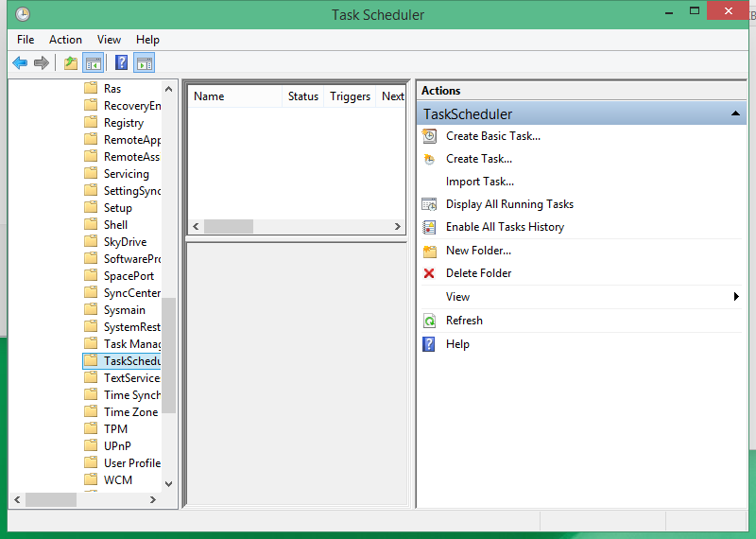
Task: Click the Help icon in Actions pane
Action: (x=429, y=344)
